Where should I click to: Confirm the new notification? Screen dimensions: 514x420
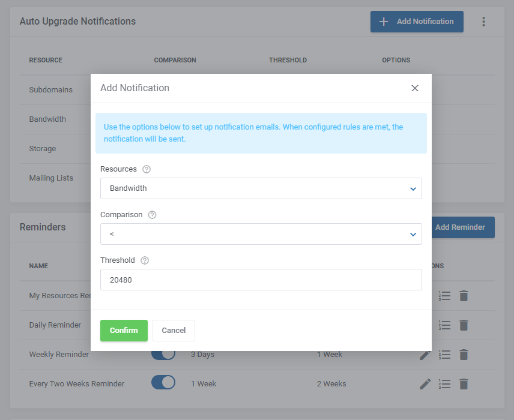[x=124, y=330]
